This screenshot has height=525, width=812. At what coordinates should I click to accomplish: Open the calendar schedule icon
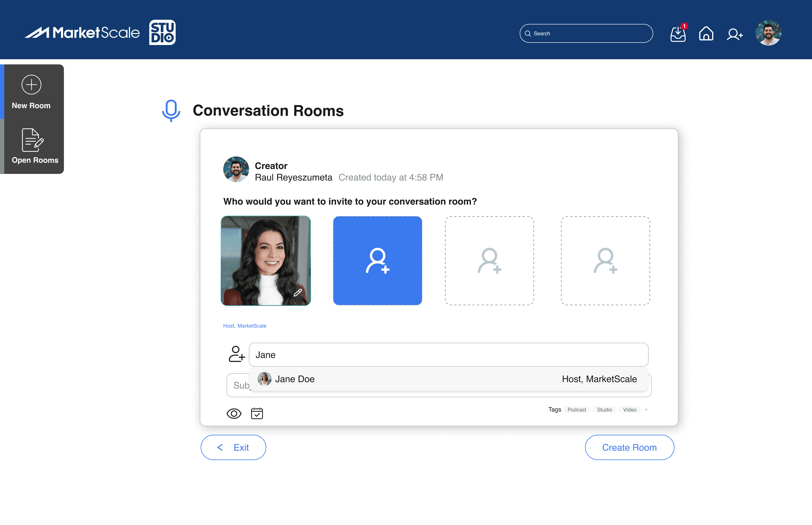click(x=257, y=413)
